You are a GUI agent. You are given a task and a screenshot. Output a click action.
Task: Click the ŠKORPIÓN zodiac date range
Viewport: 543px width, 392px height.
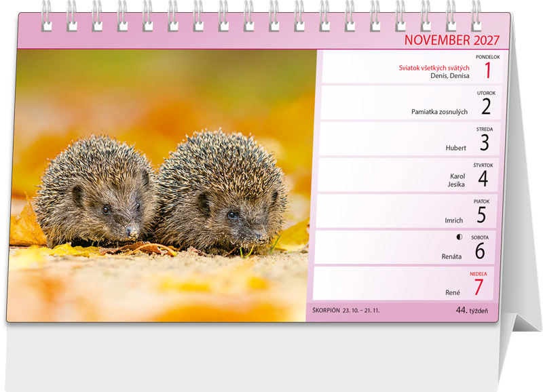[345, 311]
